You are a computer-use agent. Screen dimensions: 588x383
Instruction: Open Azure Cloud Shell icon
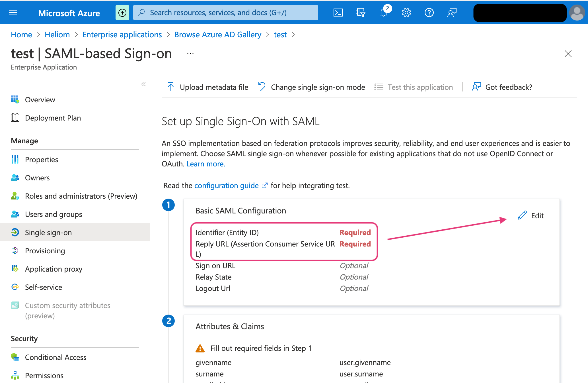click(338, 13)
